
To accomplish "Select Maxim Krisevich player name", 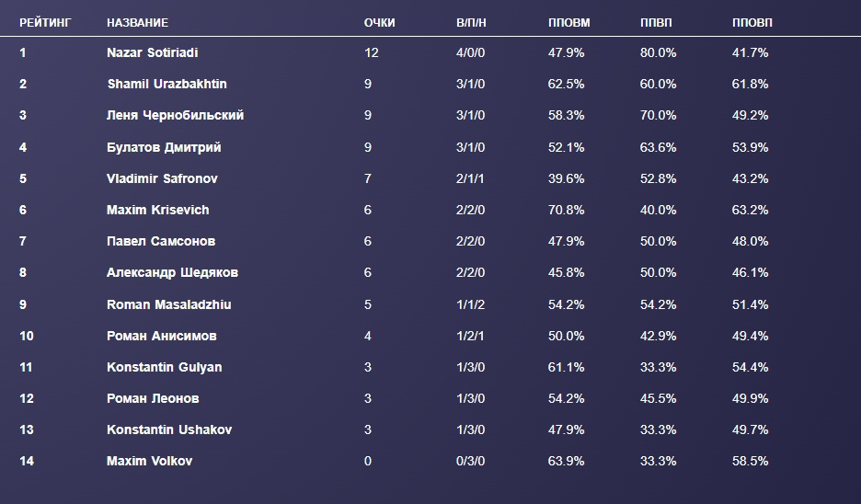I will tap(157, 210).
